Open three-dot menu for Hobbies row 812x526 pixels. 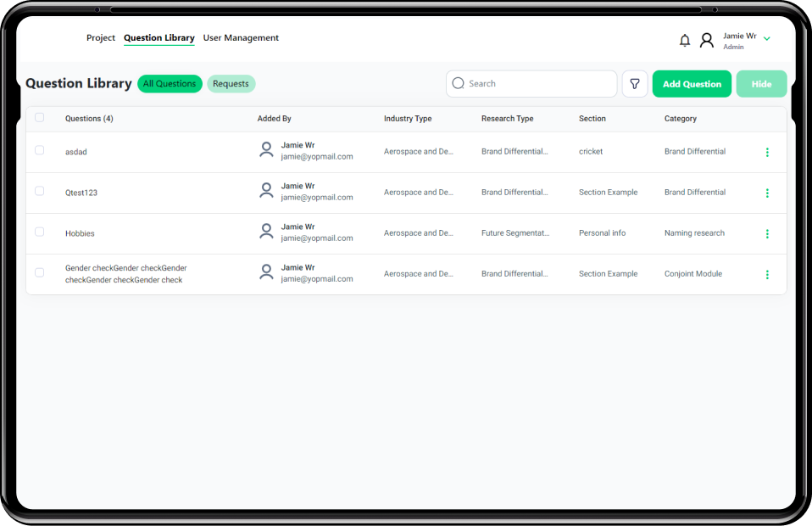(767, 234)
